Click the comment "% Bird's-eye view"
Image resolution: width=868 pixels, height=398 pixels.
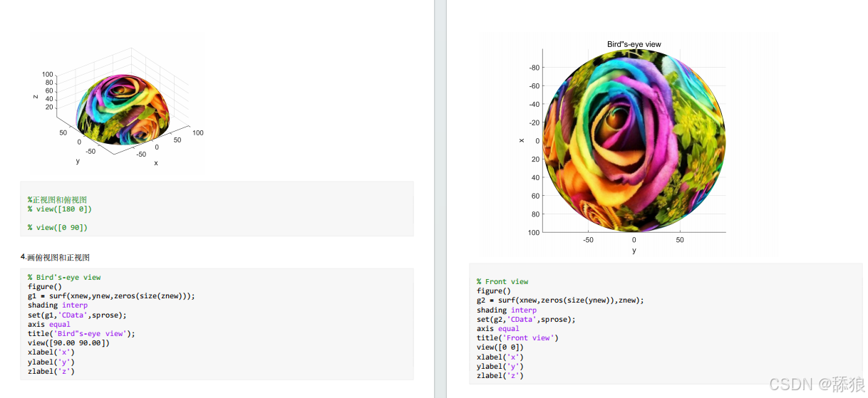[x=64, y=278]
